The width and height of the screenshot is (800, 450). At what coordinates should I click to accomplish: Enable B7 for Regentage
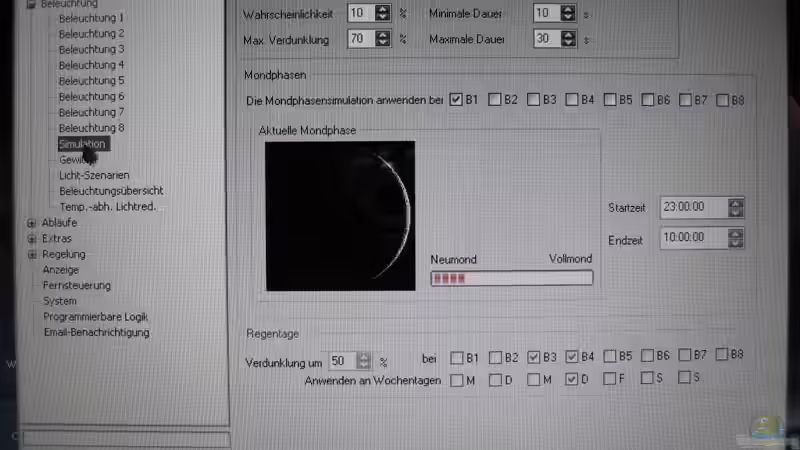[x=685, y=355]
